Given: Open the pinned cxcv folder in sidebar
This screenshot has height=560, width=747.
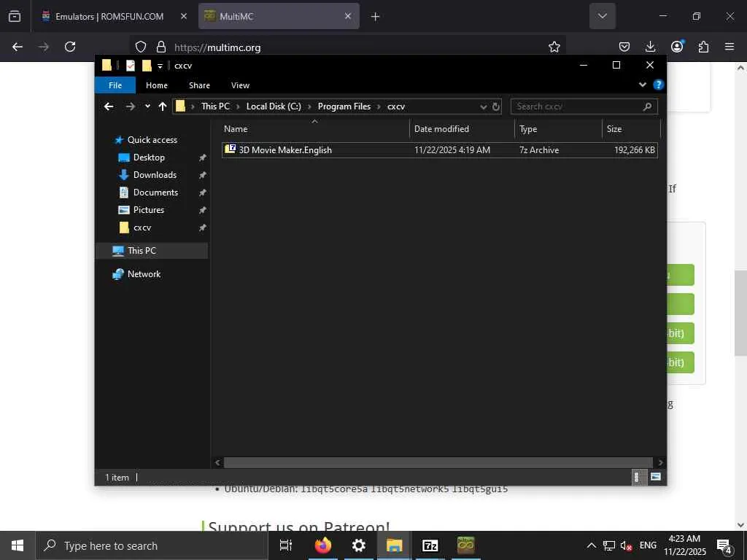Looking at the screenshot, I should pos(142,227).
